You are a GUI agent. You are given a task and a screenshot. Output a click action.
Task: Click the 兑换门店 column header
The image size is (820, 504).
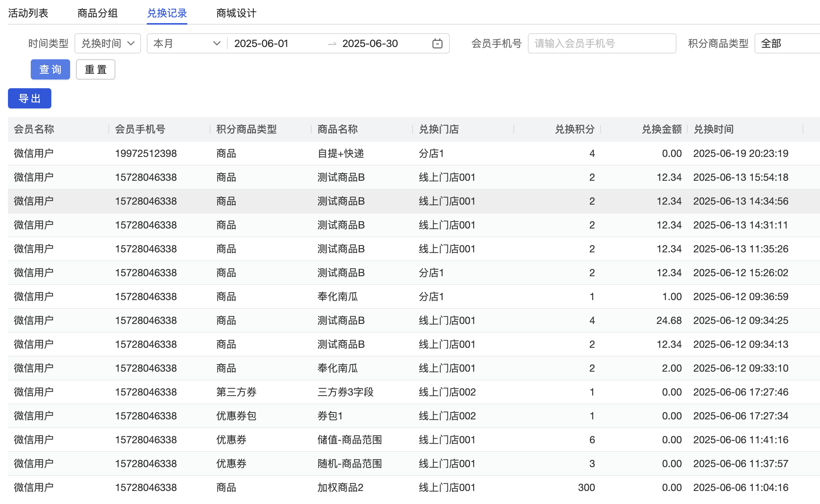tap(439, 129)
